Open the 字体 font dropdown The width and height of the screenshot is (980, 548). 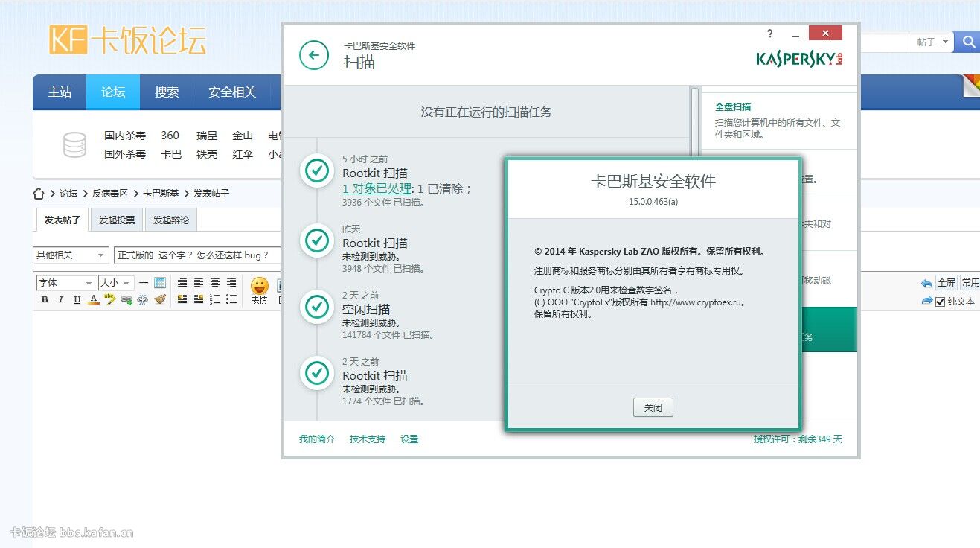point(65,283)
